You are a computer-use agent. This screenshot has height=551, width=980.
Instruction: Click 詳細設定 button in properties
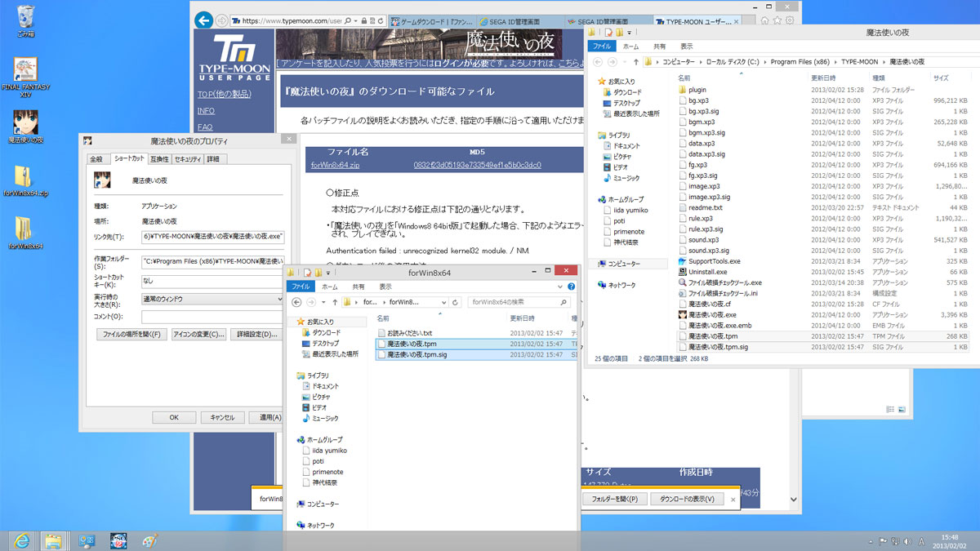click(256, 334)
